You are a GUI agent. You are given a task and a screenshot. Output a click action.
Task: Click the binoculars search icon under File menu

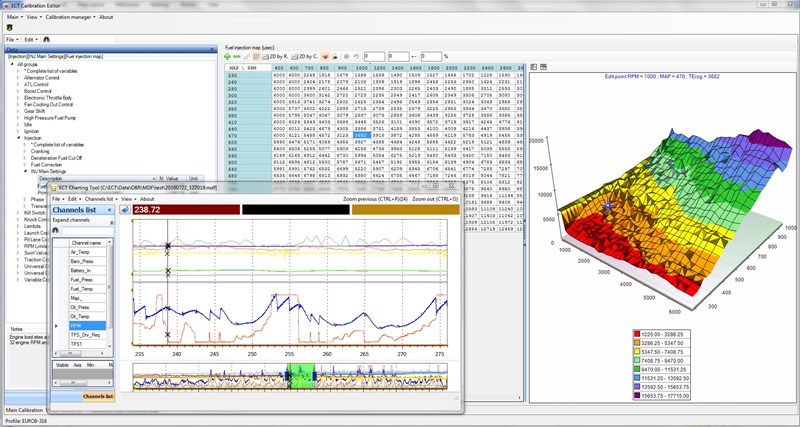pyautogui.click(x=46, y=39)
